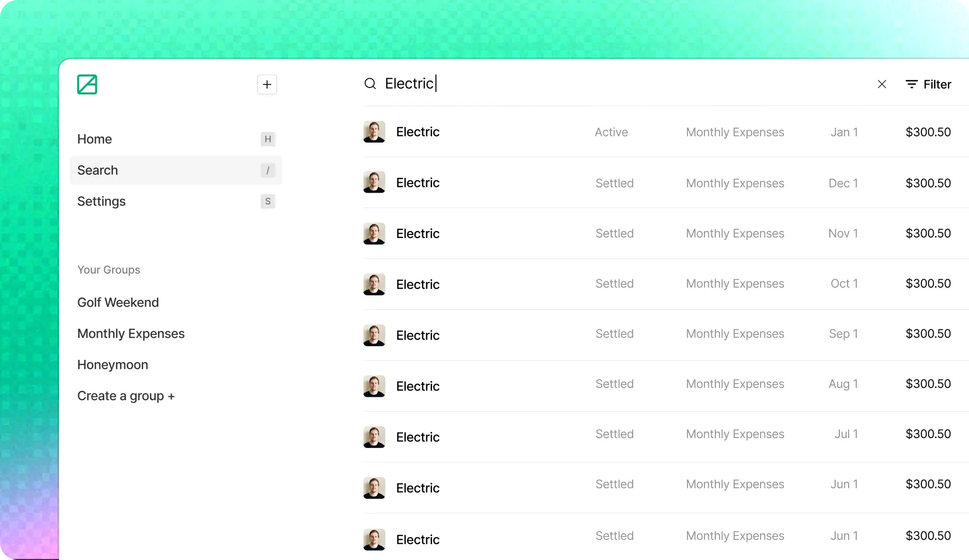Click the $300.50 amount on the Oct 1 row
The height and width of the screenshot is (560, 969).
click(928, 284)
